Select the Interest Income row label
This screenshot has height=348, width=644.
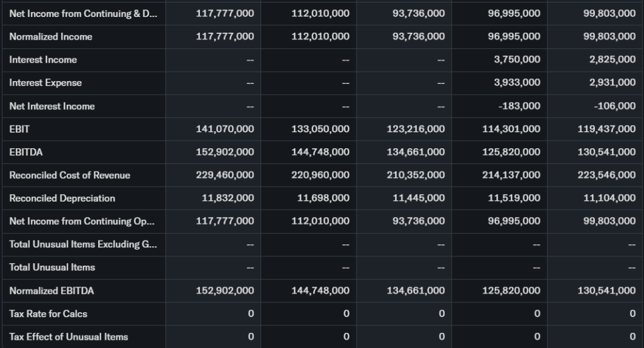point(43,60)
